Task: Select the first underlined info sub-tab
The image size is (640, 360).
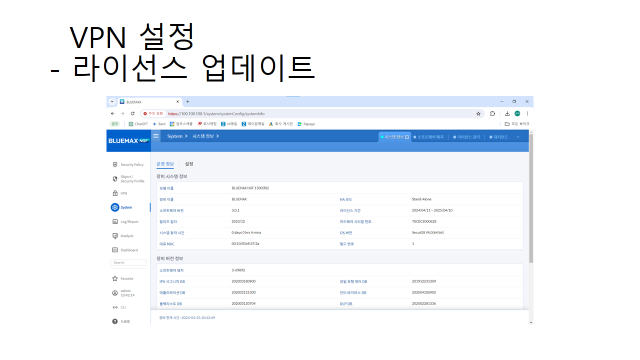Action: [165, 164]
